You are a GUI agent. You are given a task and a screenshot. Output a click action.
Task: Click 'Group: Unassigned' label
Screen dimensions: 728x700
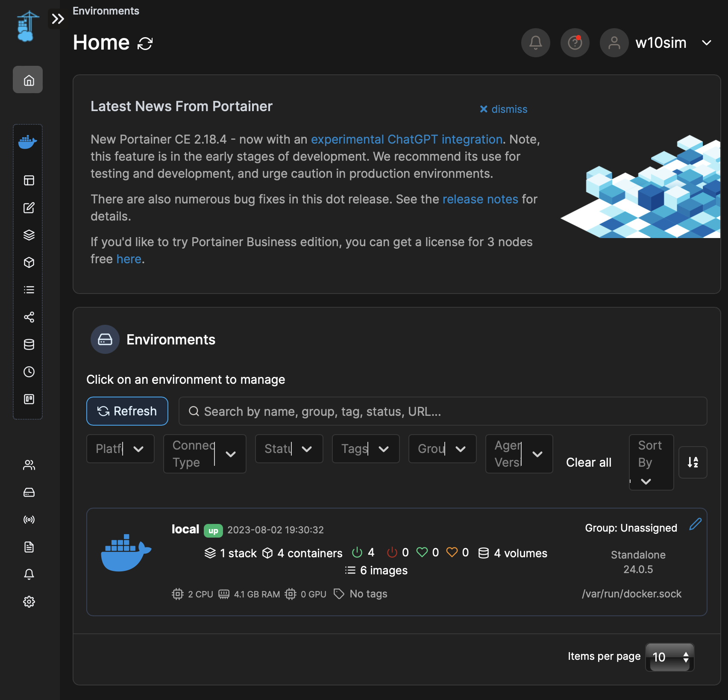click(631, 528)
